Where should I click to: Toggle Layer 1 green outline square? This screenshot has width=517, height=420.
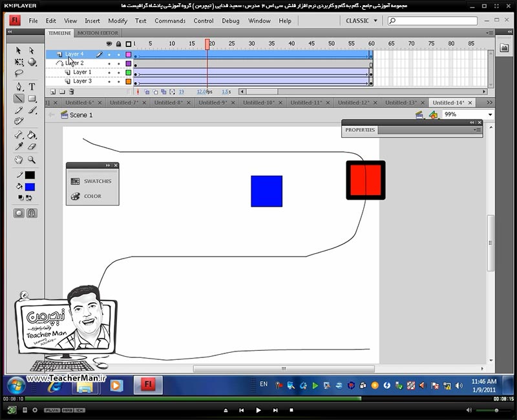(129, 72)
